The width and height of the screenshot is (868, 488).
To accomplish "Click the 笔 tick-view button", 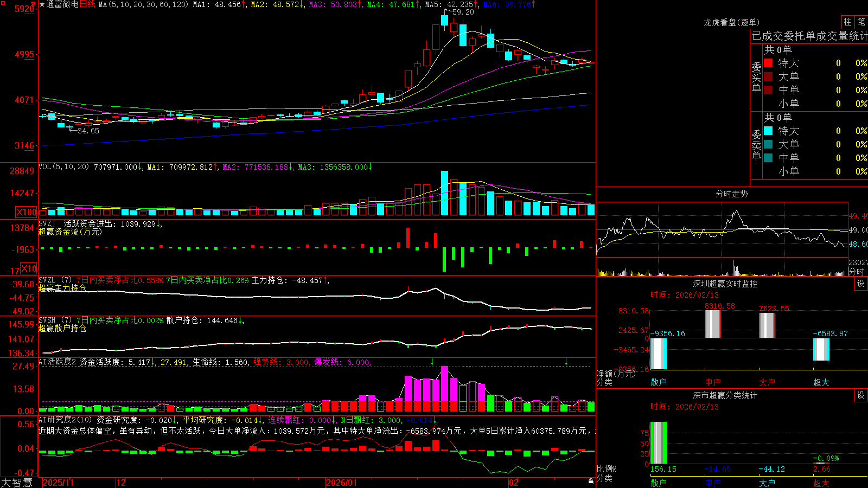I will point(861,22).
